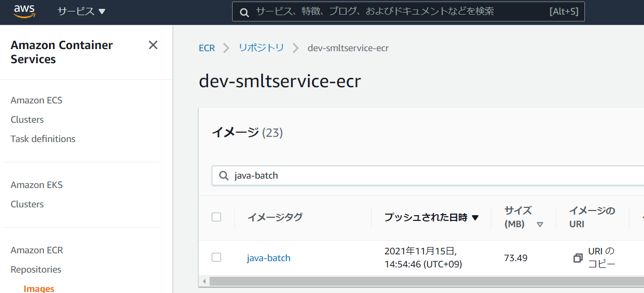644x293 pixels.
Task: Open the java-batch image tag link
Action: 269,258
